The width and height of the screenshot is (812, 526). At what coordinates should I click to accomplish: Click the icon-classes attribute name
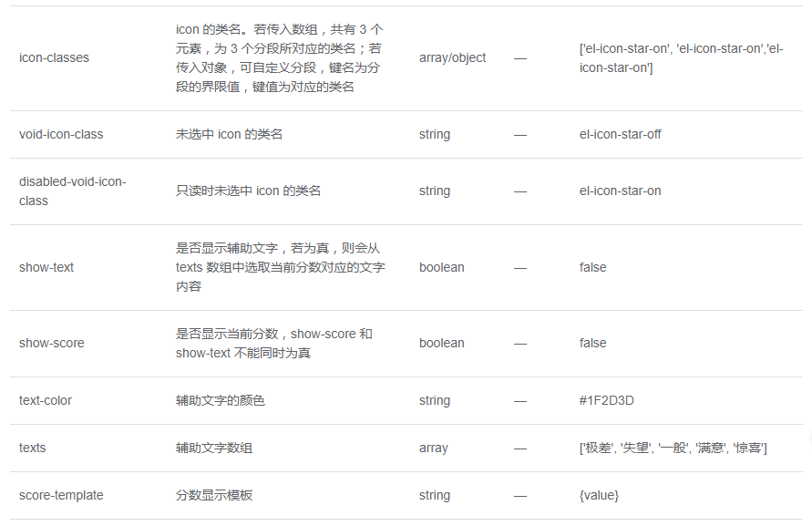(x=54, y=57)
